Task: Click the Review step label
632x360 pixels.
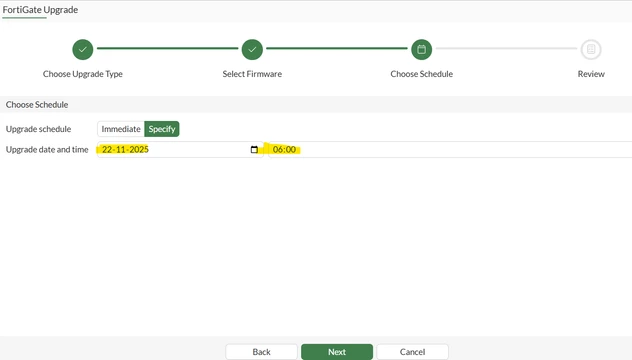Action: point(591,74)
